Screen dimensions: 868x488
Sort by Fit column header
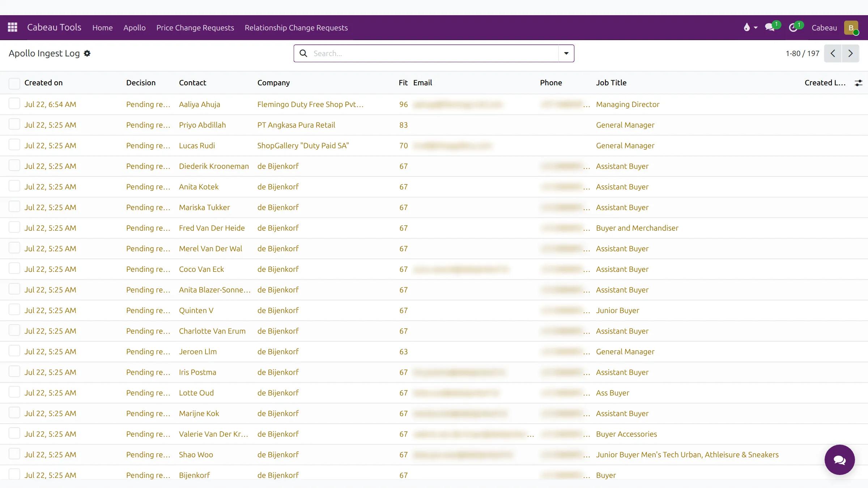tap(403, 83)
